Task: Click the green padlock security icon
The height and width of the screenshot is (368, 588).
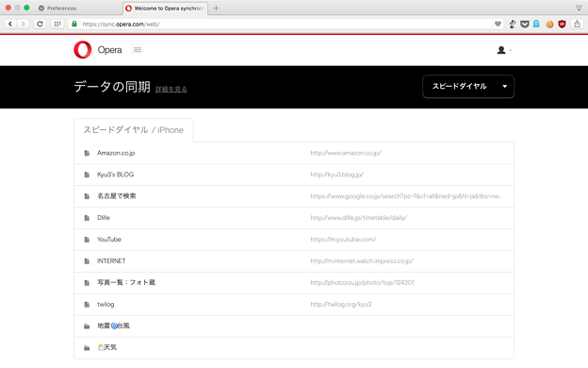Action: coord(74,24)
